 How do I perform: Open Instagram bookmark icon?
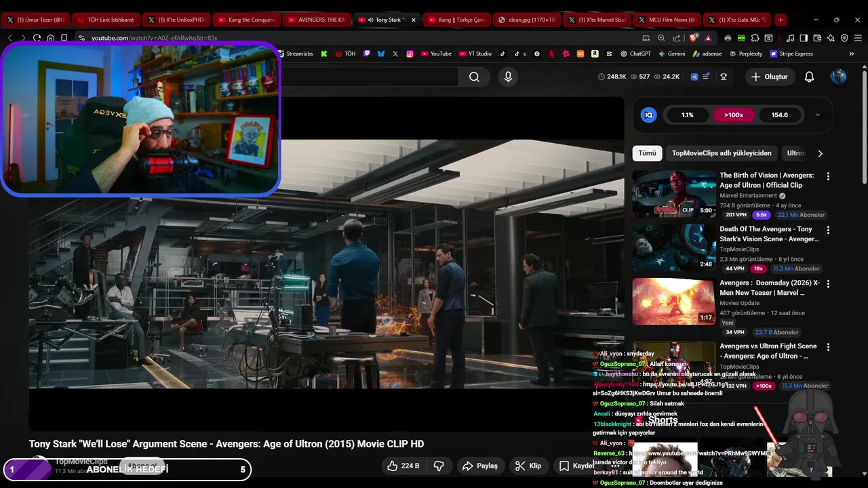[x=410, y=54]
